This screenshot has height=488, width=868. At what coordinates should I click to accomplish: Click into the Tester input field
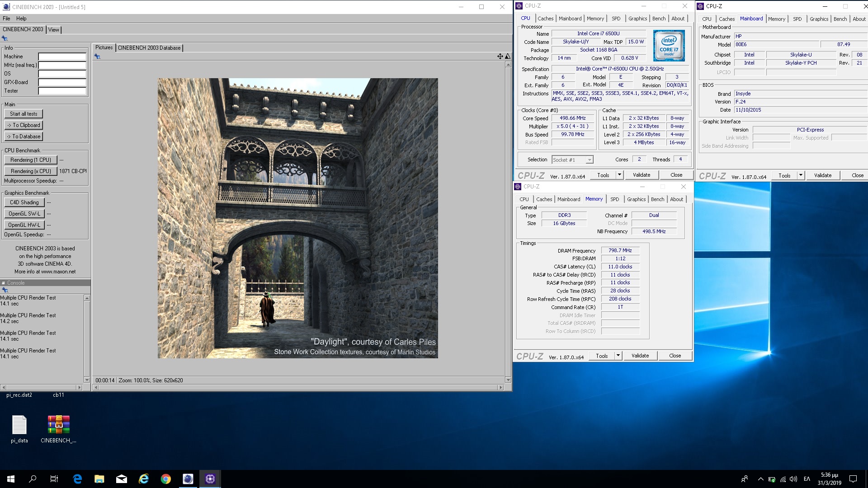pos(62,91)
